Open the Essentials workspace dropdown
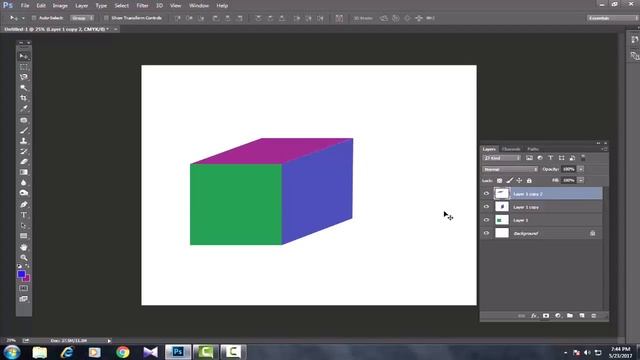640x360 pixels. point(612,18)
